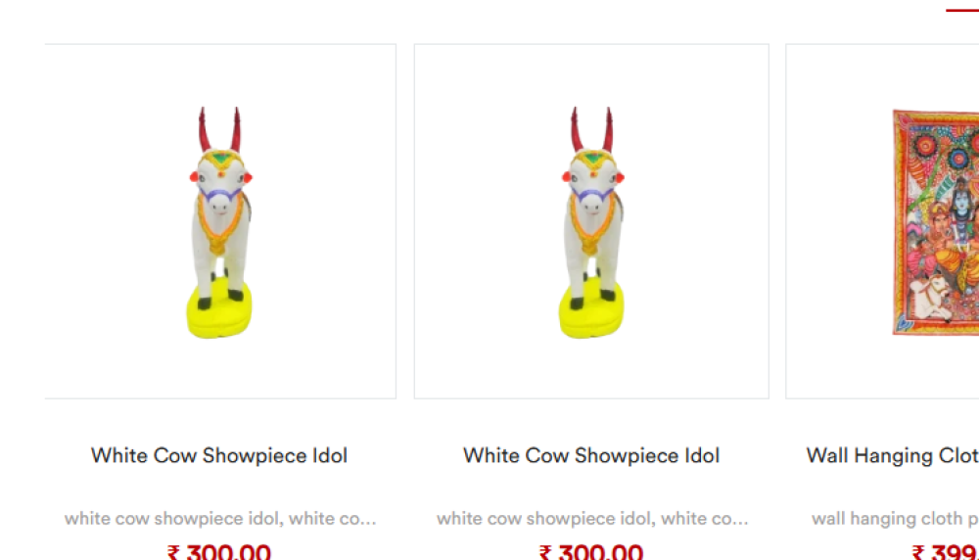Select the first white cow showpiece description text

pos(220,519)
